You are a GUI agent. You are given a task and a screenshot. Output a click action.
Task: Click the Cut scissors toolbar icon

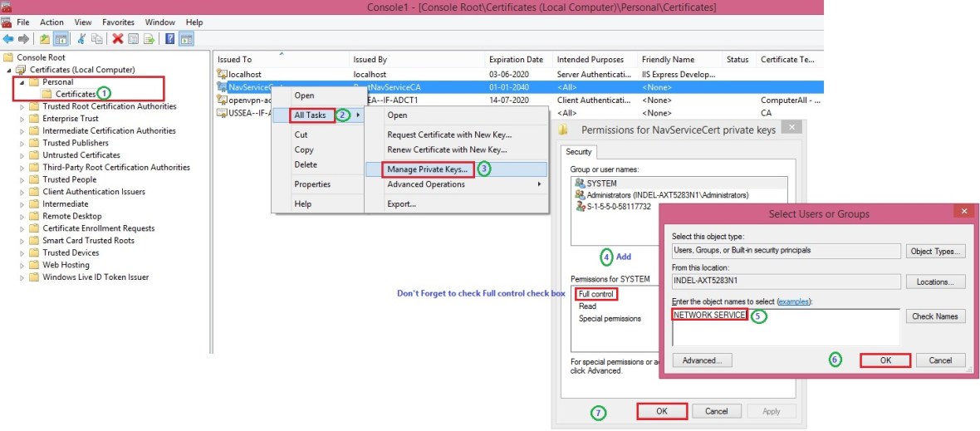click(x=81, y=38)
